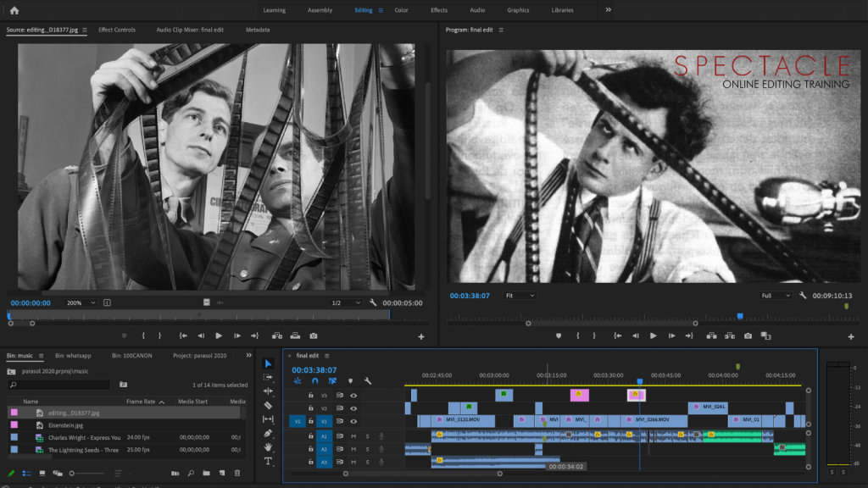Open Program monitor panel menu
This screenshot has width=868, height=488.
click(501, 30)
